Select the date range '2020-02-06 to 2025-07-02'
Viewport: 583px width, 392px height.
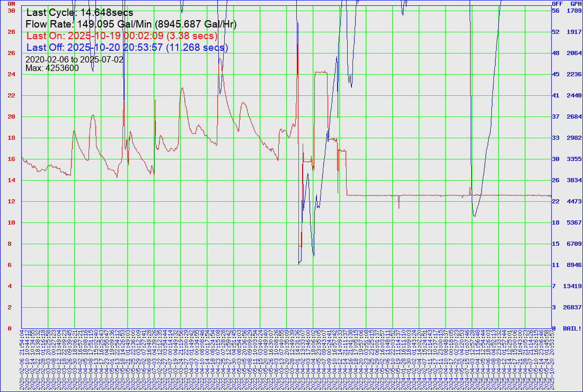(74, 59)
